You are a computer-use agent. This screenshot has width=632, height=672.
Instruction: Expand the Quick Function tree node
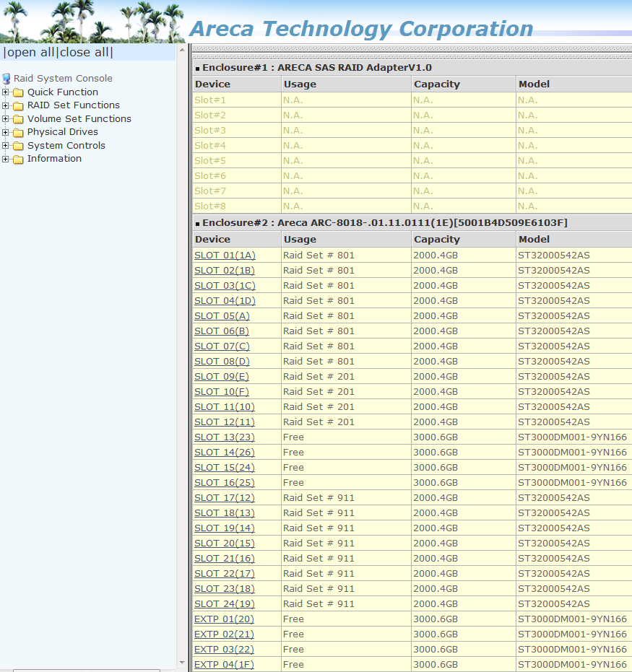(6, 92)
